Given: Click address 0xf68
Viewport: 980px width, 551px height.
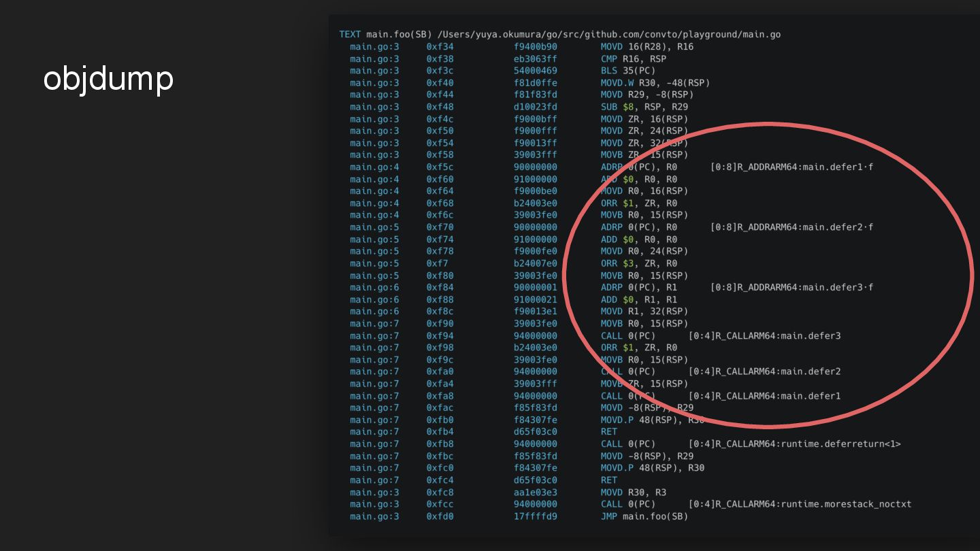Looking at the screenshot, I should [x=440, y=203].
